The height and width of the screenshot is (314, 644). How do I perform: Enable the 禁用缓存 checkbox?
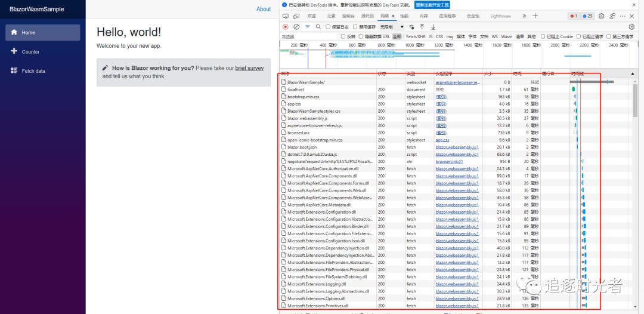[x=355, y=27]
